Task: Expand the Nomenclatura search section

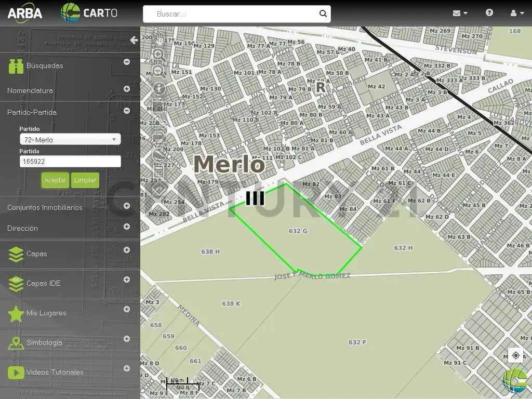Action: click(x=126, y=89)
